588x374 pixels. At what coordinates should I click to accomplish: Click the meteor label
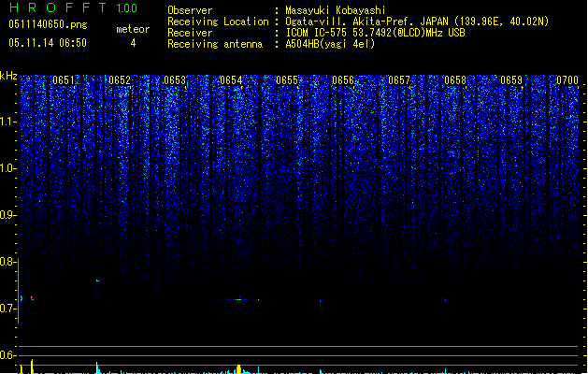(x=133, y=29)
